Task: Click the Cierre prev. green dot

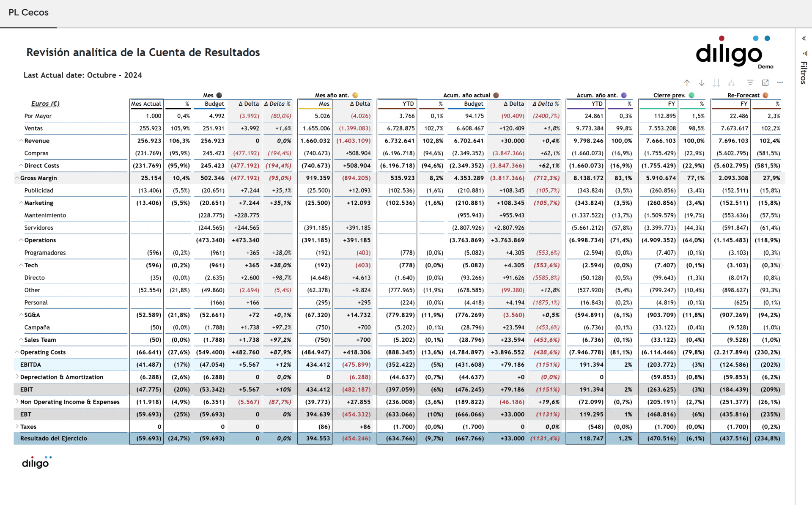Action: point(691,95)
